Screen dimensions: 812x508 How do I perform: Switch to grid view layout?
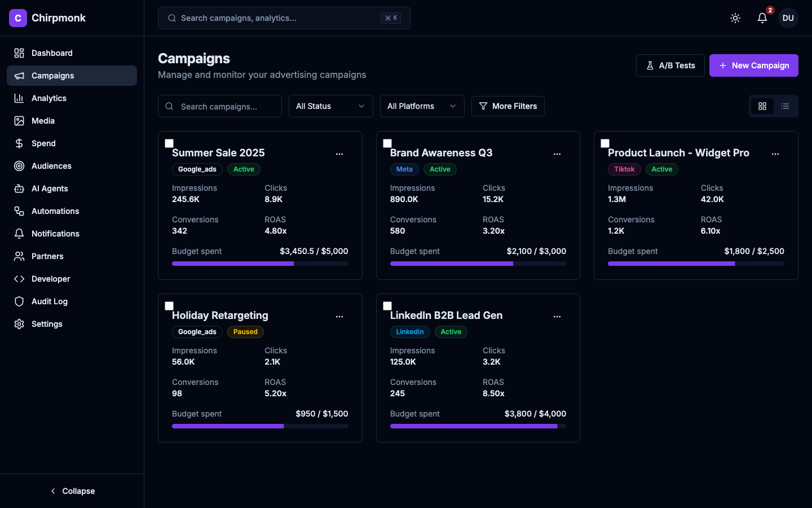click(x=762, y=106)
